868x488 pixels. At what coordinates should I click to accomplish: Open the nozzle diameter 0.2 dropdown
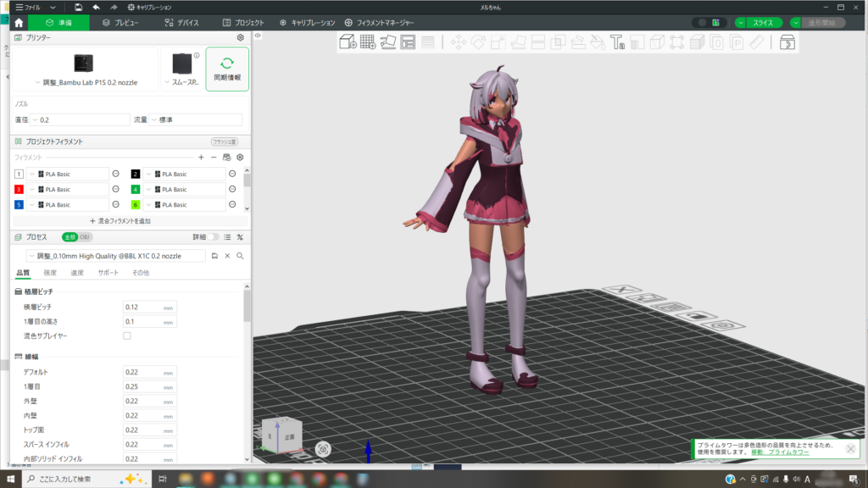(80, 119)
